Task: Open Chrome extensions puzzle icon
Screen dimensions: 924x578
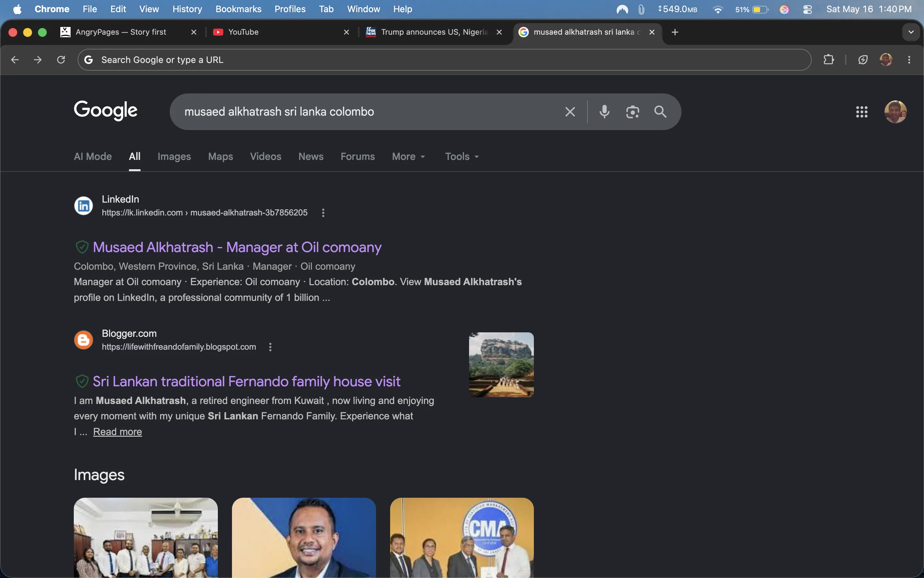Action: coord(828,60)
